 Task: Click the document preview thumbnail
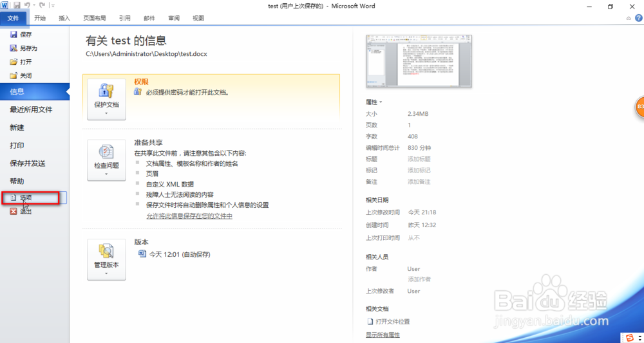click(419, 61)
